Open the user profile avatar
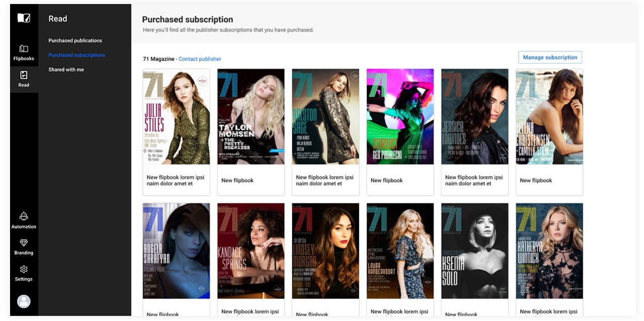 click(x=24, y=301)
